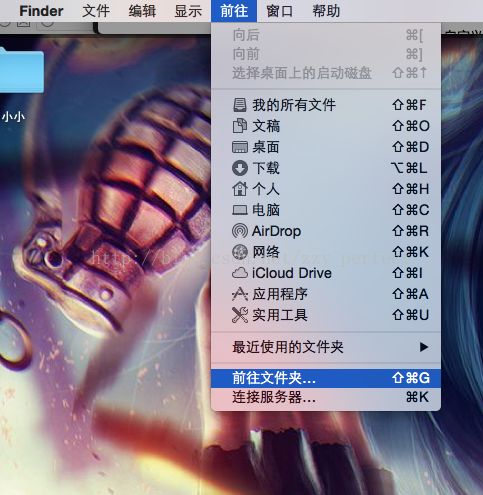
Task: Click the ⇧⌘D shortcut beside 桌面
Action: coord(410,147)
